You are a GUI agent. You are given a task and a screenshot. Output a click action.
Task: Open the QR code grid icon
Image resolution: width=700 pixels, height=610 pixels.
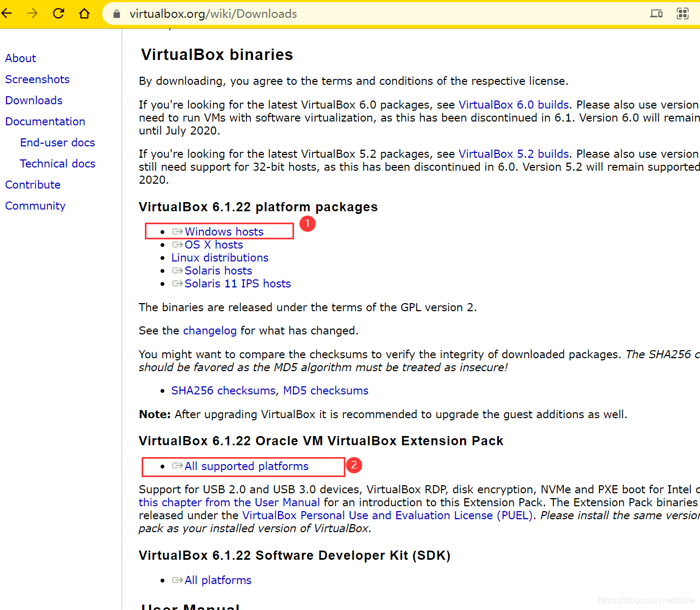click(x=683, y=14)
